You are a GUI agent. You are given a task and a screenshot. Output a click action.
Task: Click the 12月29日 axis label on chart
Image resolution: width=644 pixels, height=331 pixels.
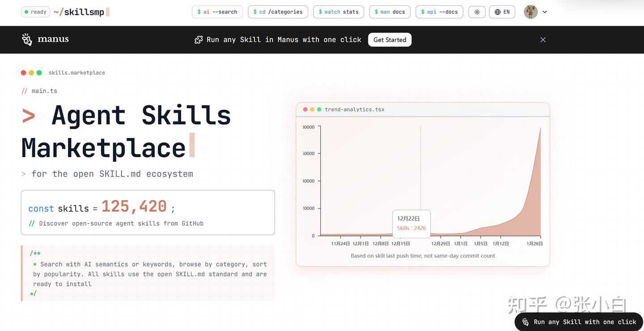[x=441, y=243]
